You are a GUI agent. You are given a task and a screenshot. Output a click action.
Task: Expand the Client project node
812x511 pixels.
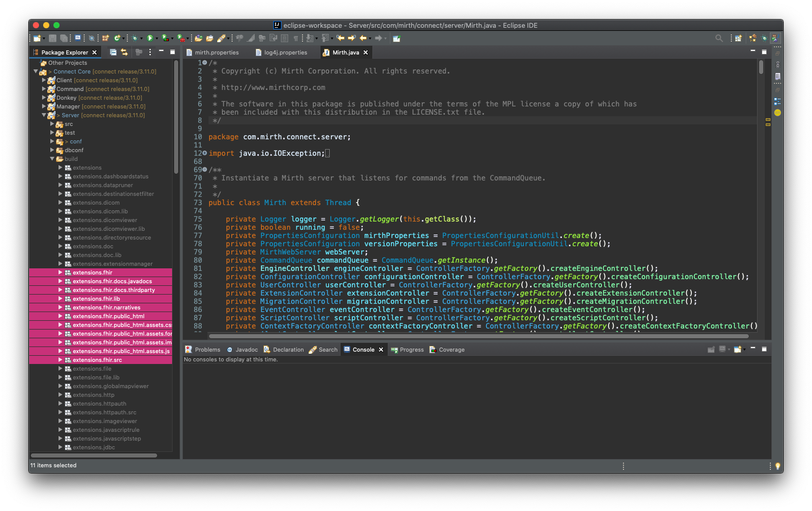point(44,80)
